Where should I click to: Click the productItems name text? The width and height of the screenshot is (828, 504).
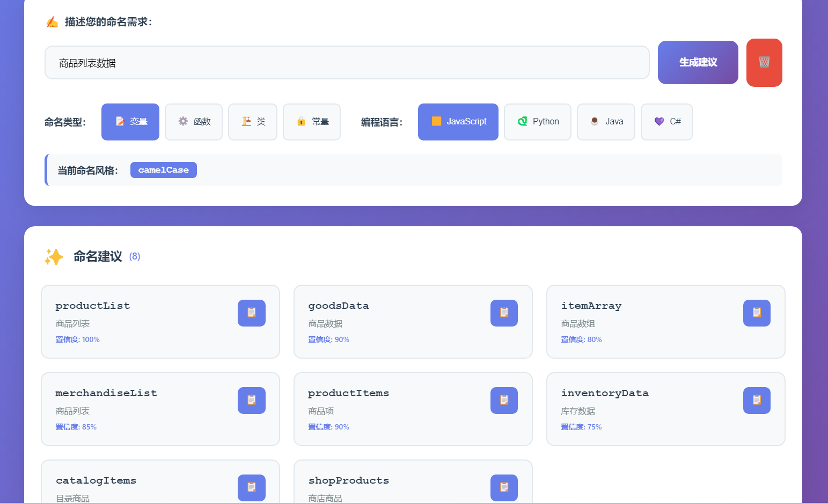click(x=348, y=393)
